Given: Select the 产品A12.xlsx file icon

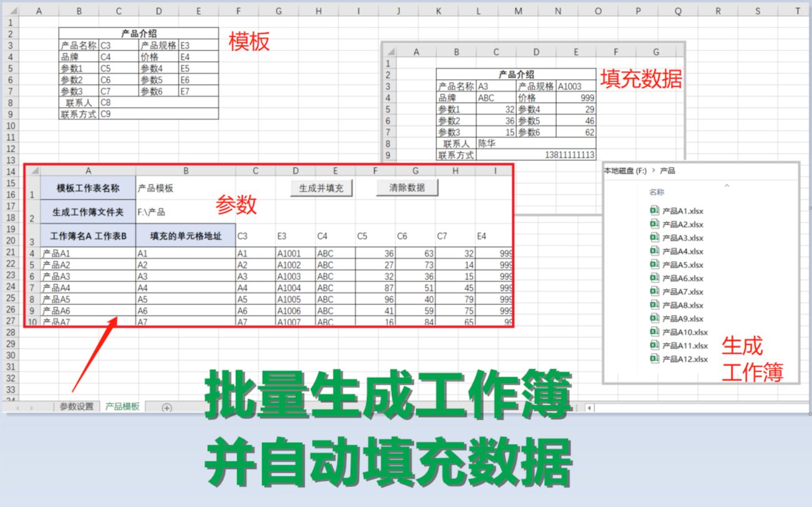Looking at the screenshot, I should [x=655, y=359].
